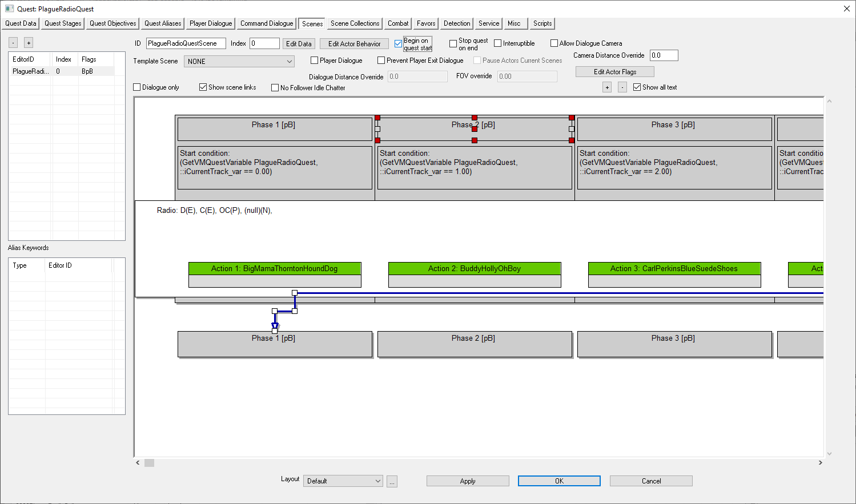Click the EditorID column header in scene list
The width and height of the screenshot is (856, 504).
30,59
